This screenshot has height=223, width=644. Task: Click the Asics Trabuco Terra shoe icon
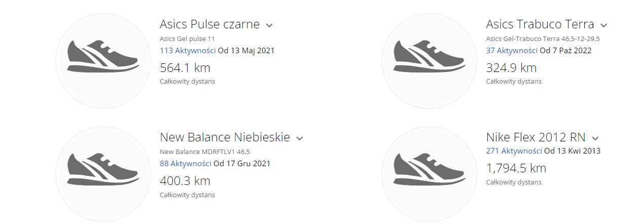pyautogui.click(x=429, y=61)
